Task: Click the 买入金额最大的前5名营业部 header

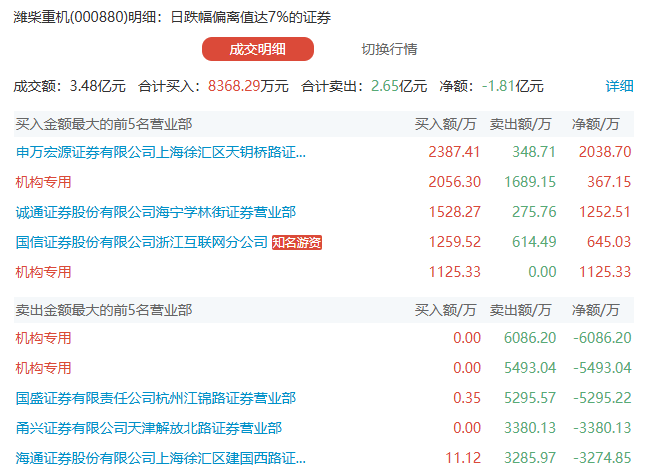Action: click(x=104, y=124)
